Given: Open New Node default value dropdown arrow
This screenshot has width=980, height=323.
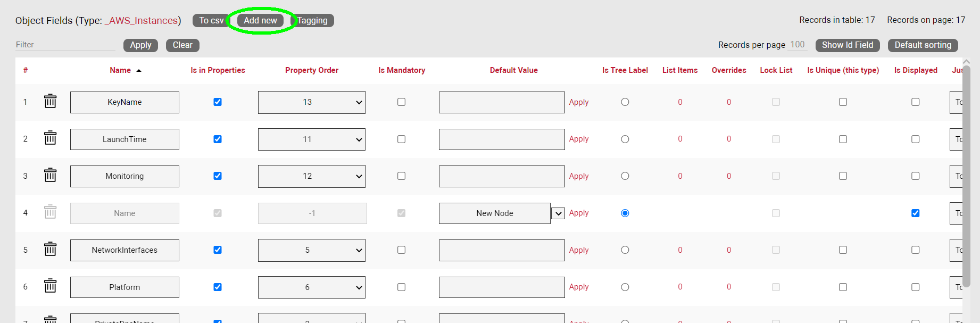Looking at the screenshot, I should pos(558,213).
